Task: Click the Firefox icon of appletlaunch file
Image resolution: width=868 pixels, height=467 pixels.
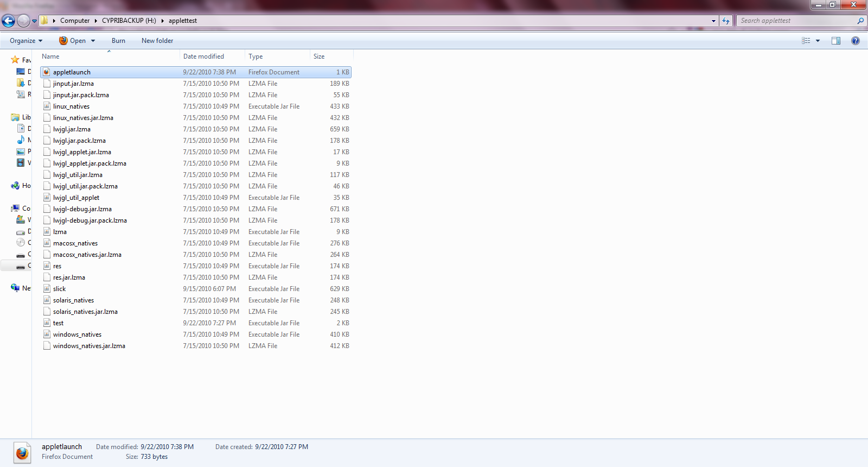Action: click(47, 72)
